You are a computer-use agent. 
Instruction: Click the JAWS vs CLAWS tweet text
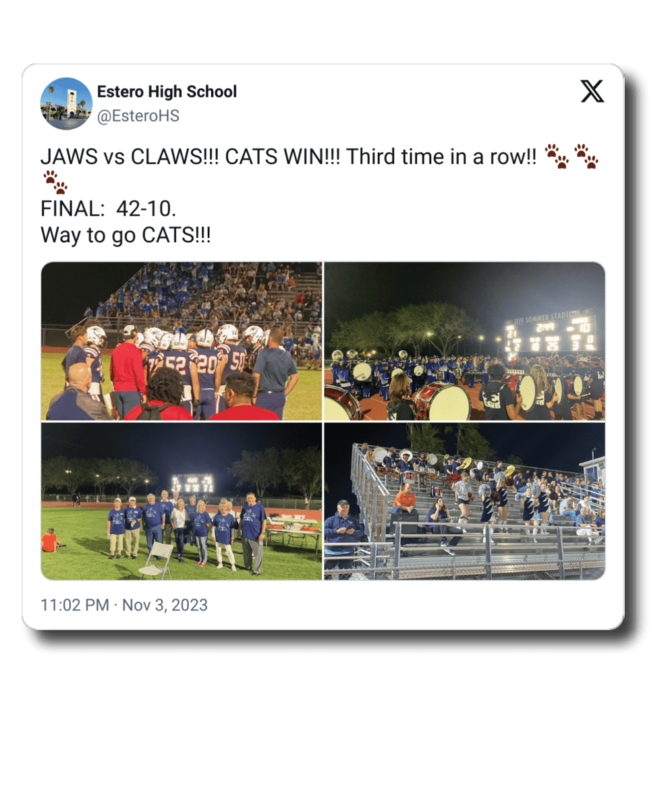pyautogui.click(x=288, y=157)
